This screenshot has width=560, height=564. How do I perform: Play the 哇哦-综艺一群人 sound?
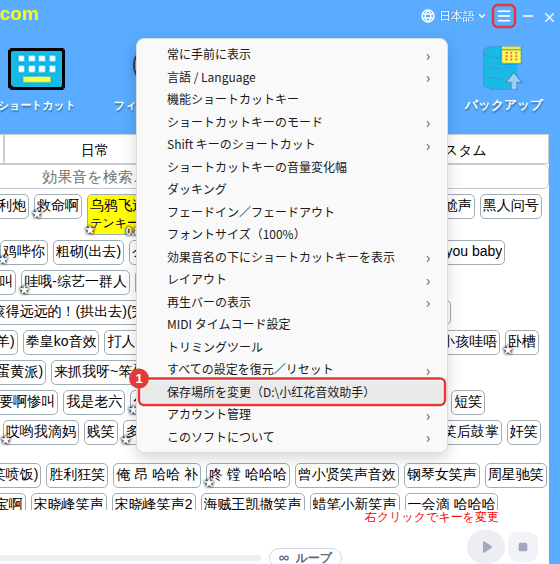pyautogui.click(x=75, y=282)
